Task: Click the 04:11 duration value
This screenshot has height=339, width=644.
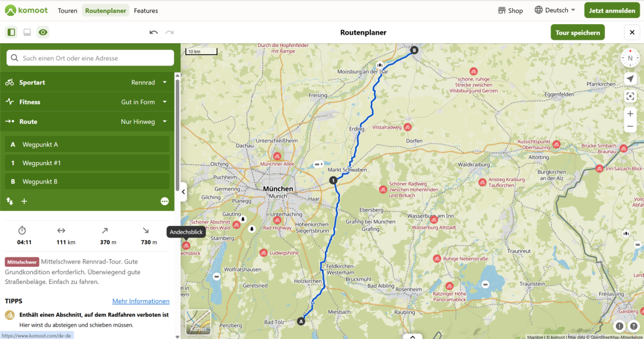Action: 24,242
